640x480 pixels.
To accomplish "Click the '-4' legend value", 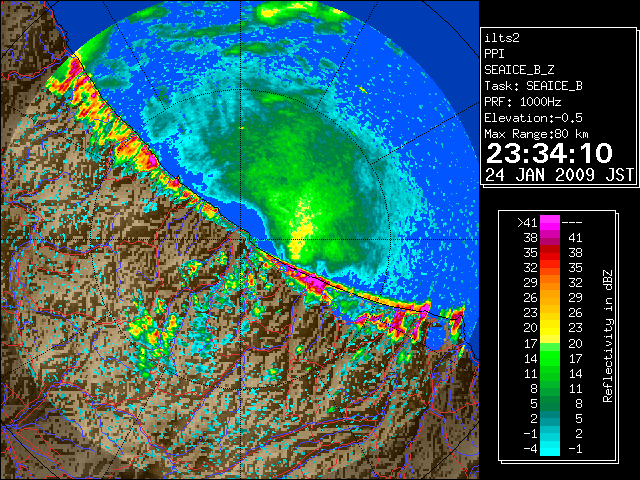I will (x=530, y=449).
